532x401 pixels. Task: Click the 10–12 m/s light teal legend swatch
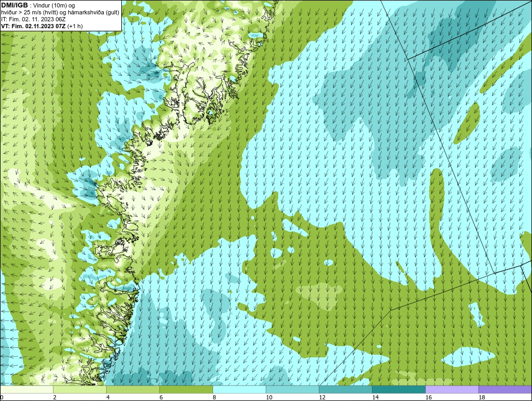[x=293, y=389]
